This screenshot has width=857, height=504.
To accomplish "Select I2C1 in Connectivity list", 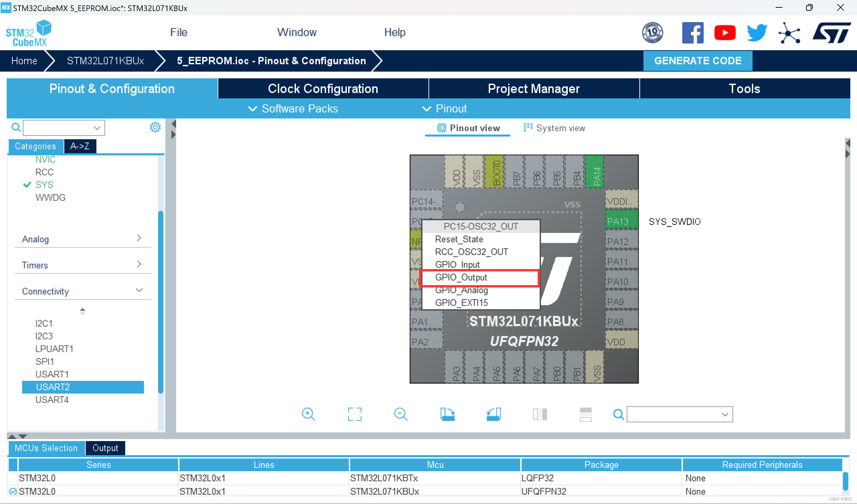I will (x=44, y=323).
